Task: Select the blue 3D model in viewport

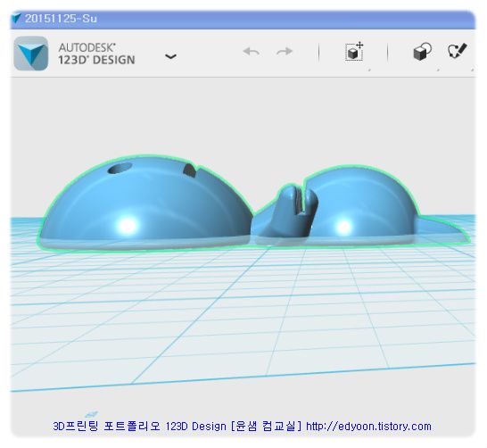Action: coord(253,203)
